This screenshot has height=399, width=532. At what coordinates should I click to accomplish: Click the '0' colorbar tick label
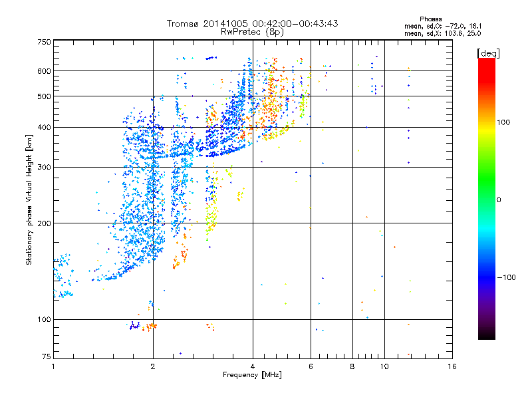click(x=499, y=200)
